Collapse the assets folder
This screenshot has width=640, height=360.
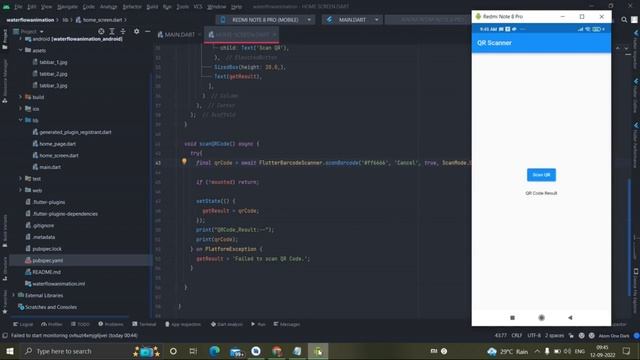tap(20, 50)
